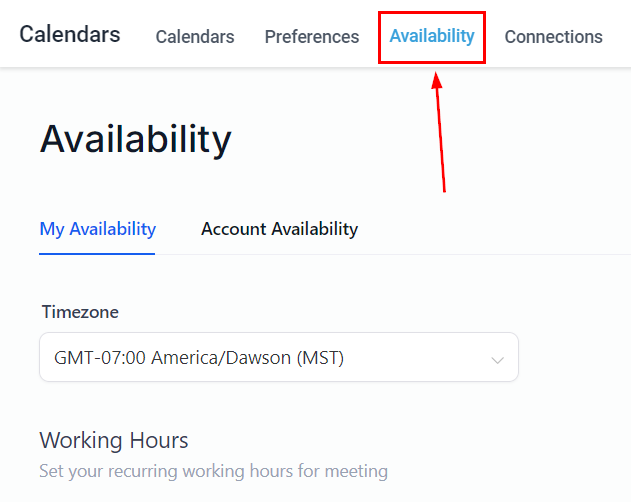Click the Calendars app title in header

pos(70,34)
